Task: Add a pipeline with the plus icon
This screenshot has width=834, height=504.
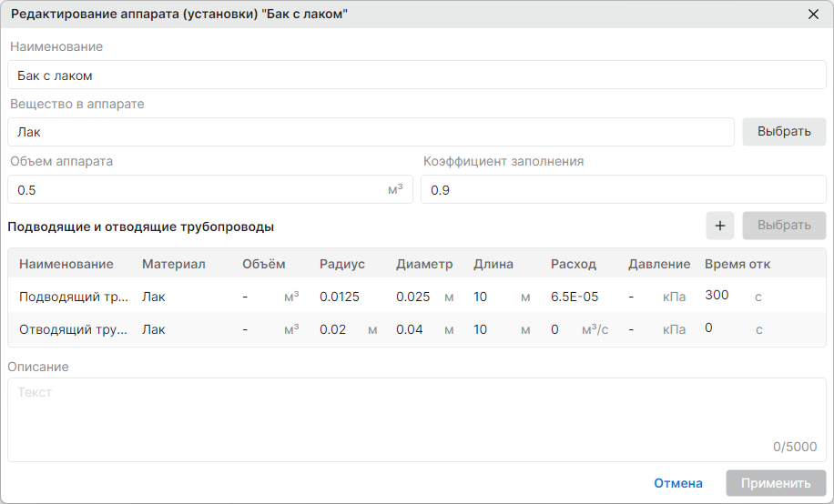Action: [x=720, y=226]
